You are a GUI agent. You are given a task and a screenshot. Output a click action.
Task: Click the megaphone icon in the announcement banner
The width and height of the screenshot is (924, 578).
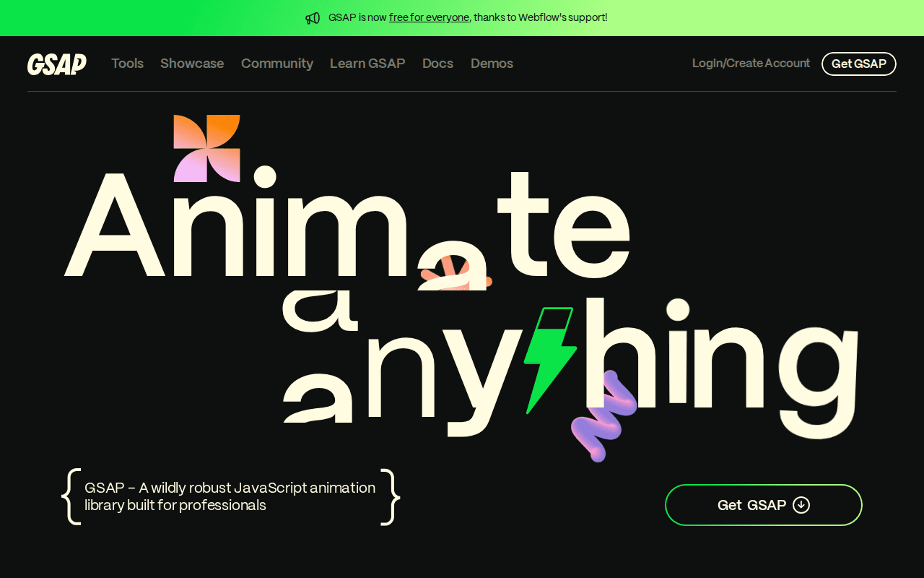(x=313, y=18)
